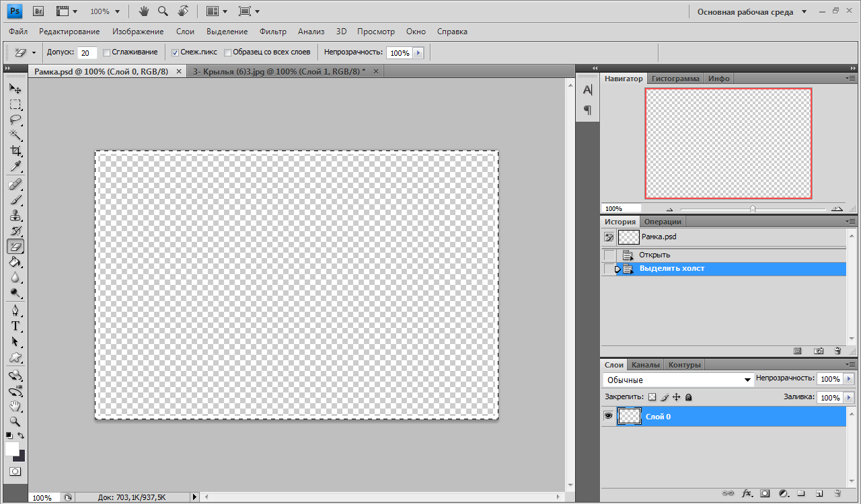Screen dimensions: 861x504
Task: Click the Hand tool in the top bar
Action: 144,11
